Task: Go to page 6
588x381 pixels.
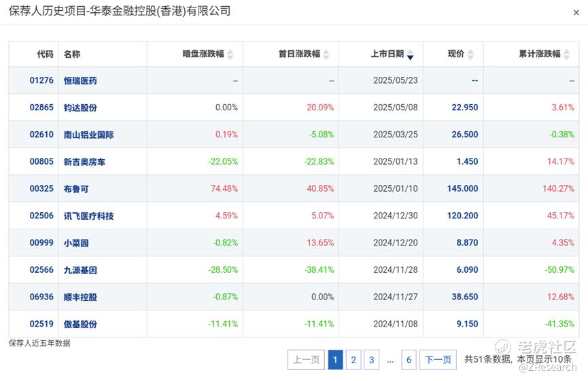Action: (x=409, y=360)
